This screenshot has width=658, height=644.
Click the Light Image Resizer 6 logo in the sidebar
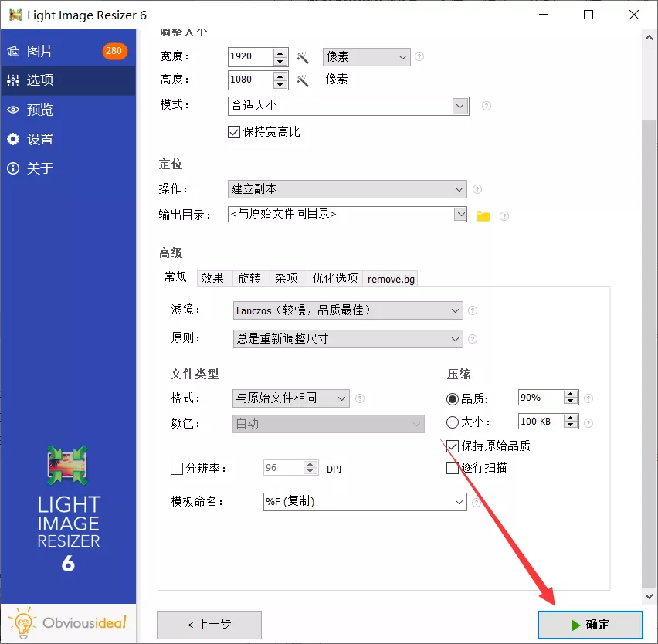(x=68, y=510)
